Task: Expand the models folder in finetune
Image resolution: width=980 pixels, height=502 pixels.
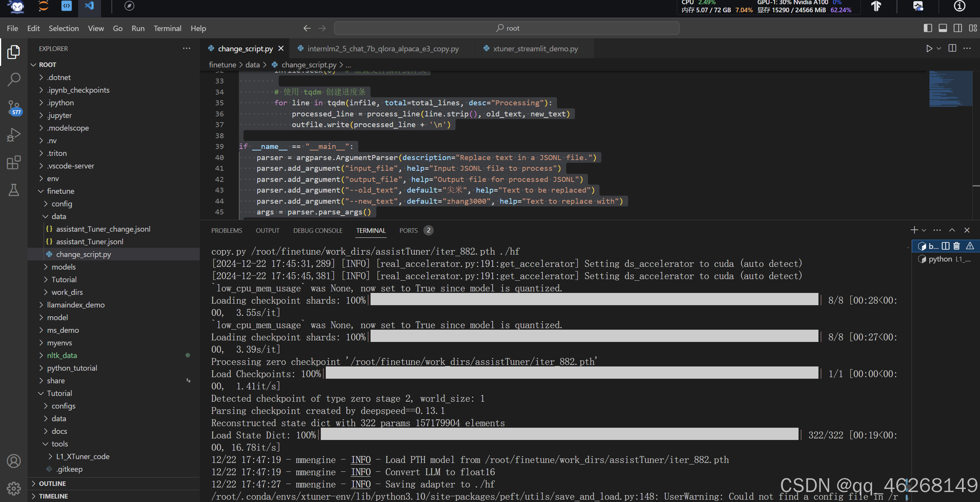Action: pos(64,267)
